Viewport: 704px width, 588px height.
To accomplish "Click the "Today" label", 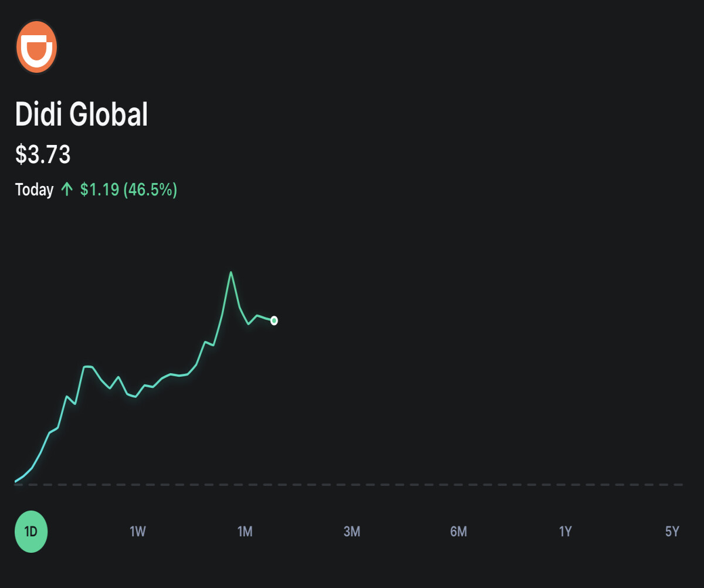I will pyautogui.click(x=34, y=190).
